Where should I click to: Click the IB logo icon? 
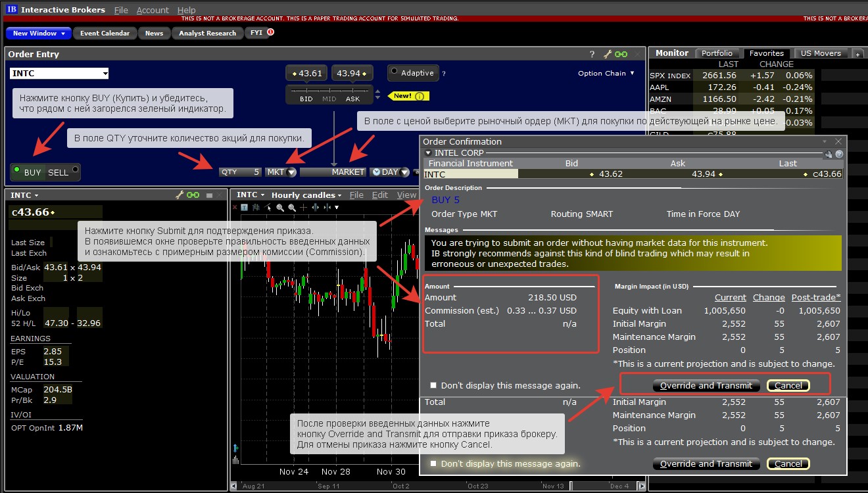tap(12, 10)
